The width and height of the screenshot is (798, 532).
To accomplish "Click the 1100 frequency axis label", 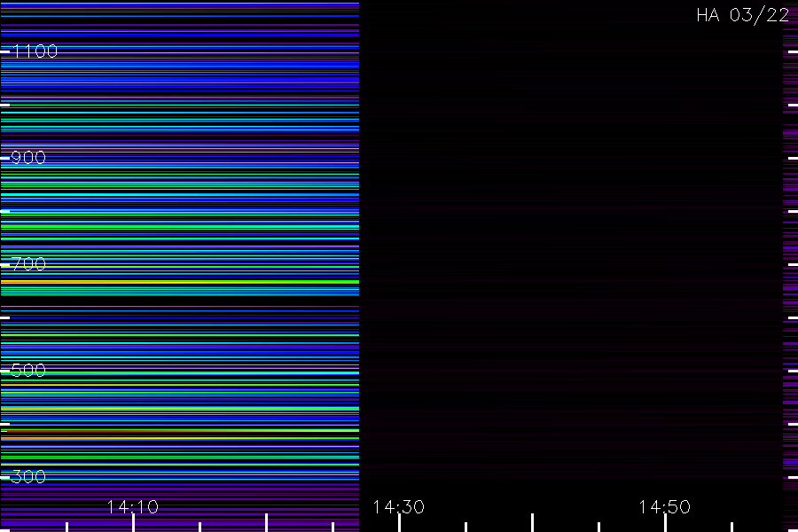I will 35,51.
